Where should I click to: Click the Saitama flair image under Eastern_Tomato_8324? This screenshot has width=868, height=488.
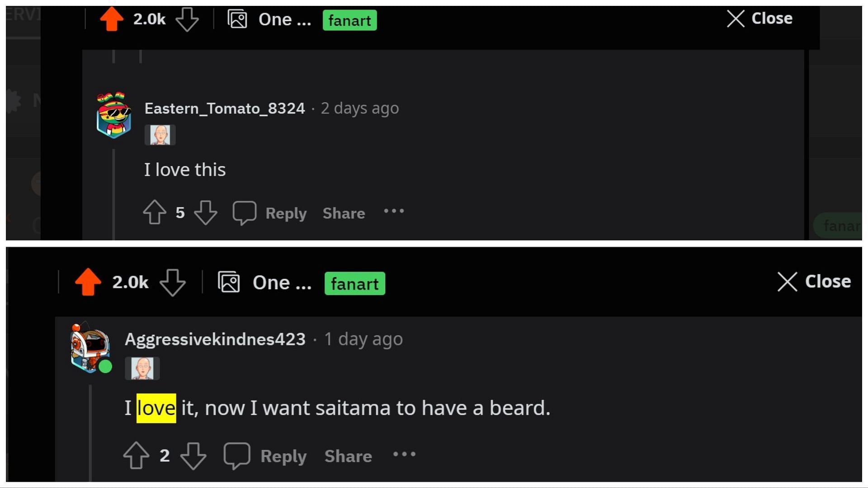(x=160, y=135)
